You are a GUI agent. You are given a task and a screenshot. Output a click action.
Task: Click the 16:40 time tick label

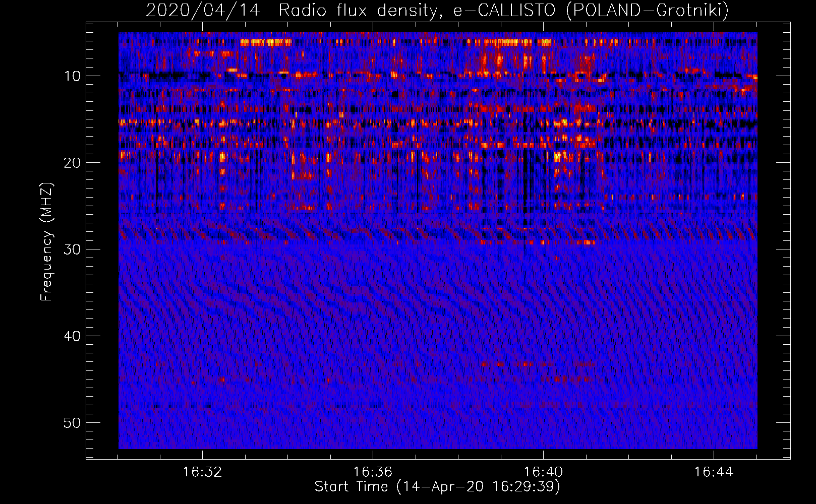[x=543, y=472]
